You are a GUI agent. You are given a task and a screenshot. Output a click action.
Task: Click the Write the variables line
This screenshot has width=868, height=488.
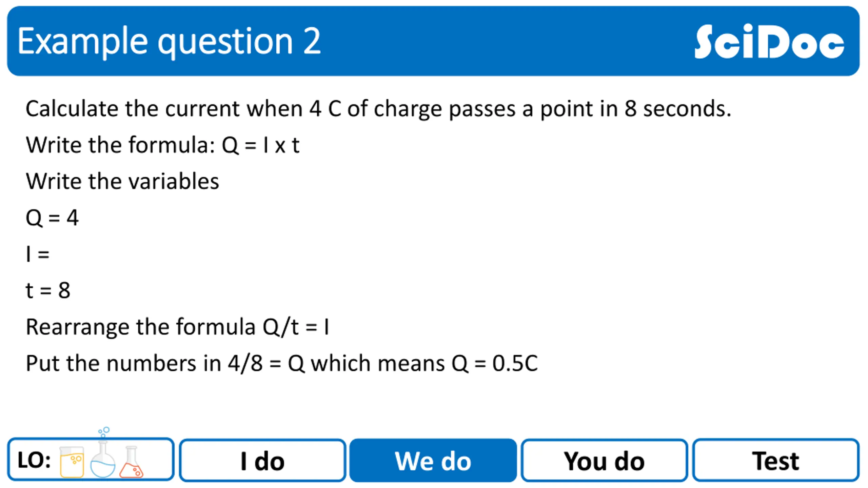pyautogui.click(x=122, y=181)
